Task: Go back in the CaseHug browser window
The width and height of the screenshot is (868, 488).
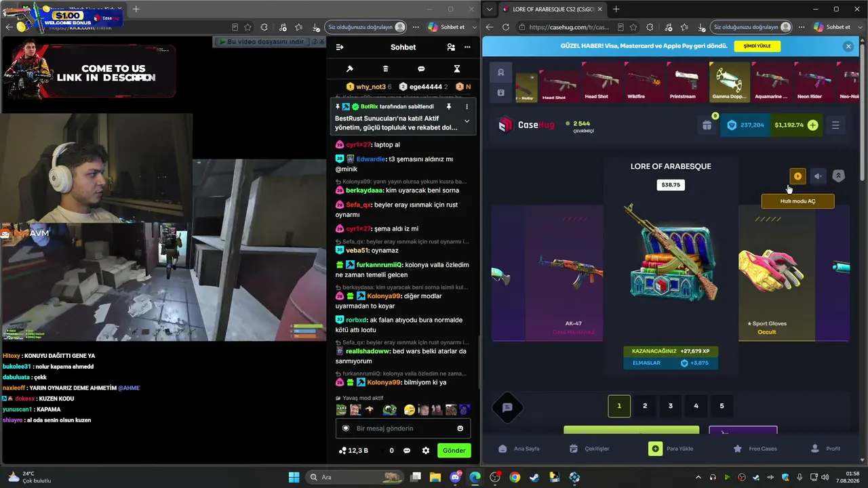Action: coord(490,27)
